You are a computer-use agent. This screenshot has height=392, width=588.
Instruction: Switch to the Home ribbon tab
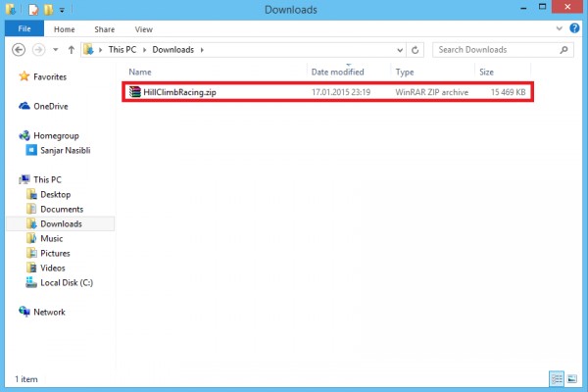[64, 29]
